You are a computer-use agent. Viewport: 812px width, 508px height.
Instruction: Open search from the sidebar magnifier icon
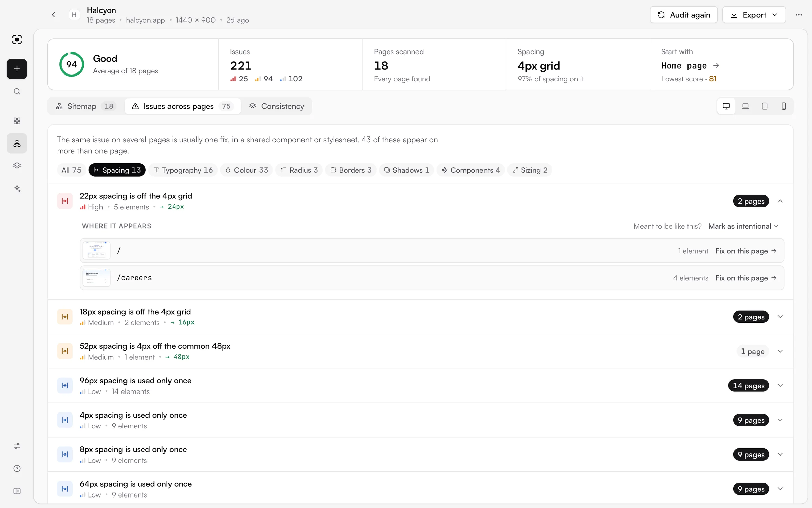click(17, 92)
